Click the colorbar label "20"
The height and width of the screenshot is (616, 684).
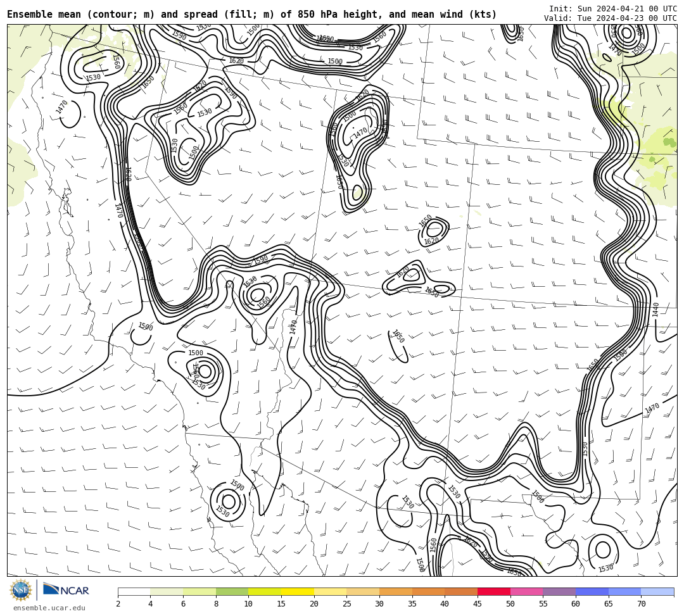click(314, 604)
